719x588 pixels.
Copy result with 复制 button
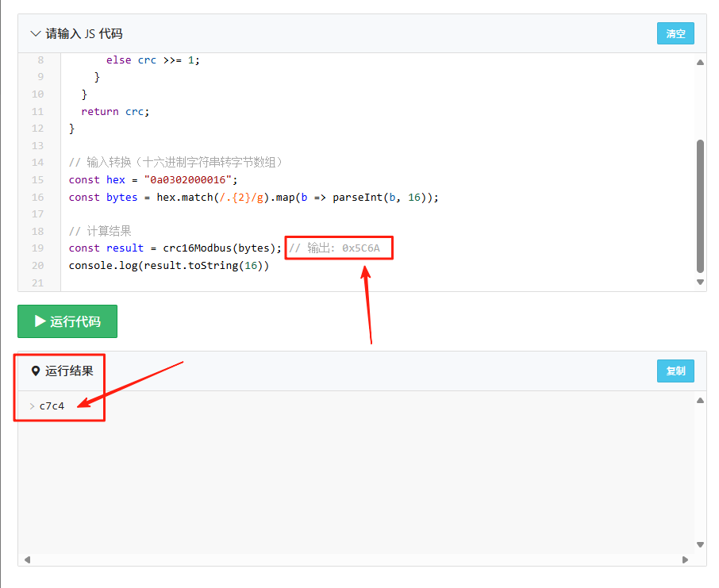[x=675, y=371]
